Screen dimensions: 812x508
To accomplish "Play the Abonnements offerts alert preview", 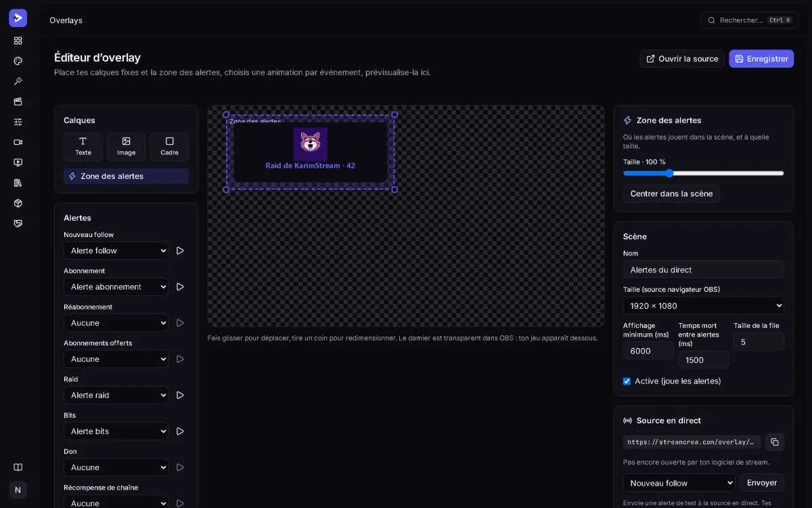I will [180, 359].
